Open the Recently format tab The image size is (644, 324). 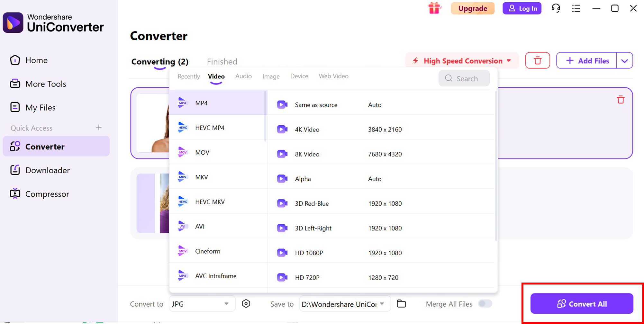[189, 76]
